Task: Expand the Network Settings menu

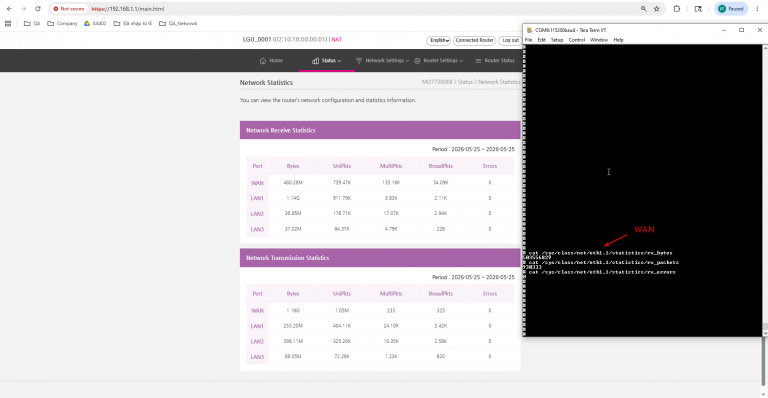Action: pyautogui.click(x=382, y=61)
